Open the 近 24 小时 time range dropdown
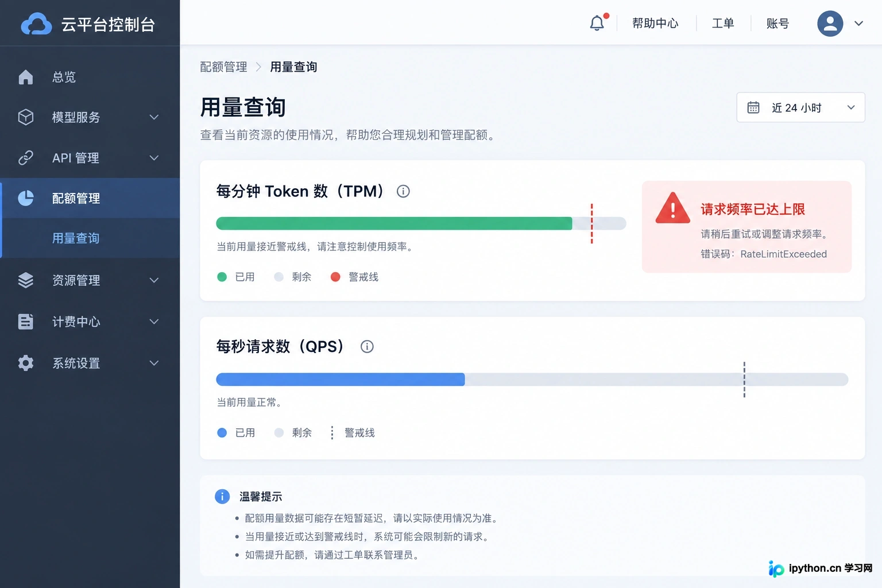Screen dimensions: 882x588 click(x=800, y=107)
